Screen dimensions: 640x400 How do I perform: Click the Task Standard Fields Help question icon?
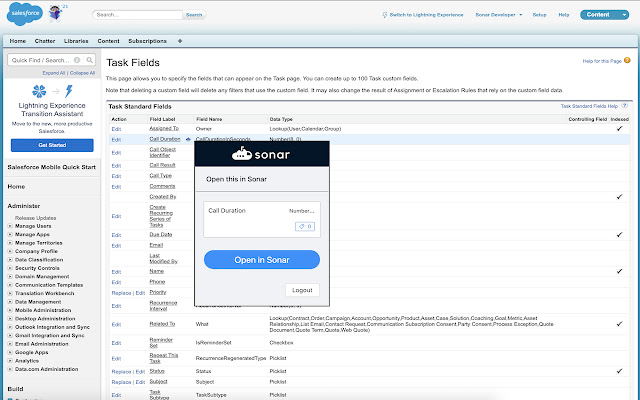[624, 106]
